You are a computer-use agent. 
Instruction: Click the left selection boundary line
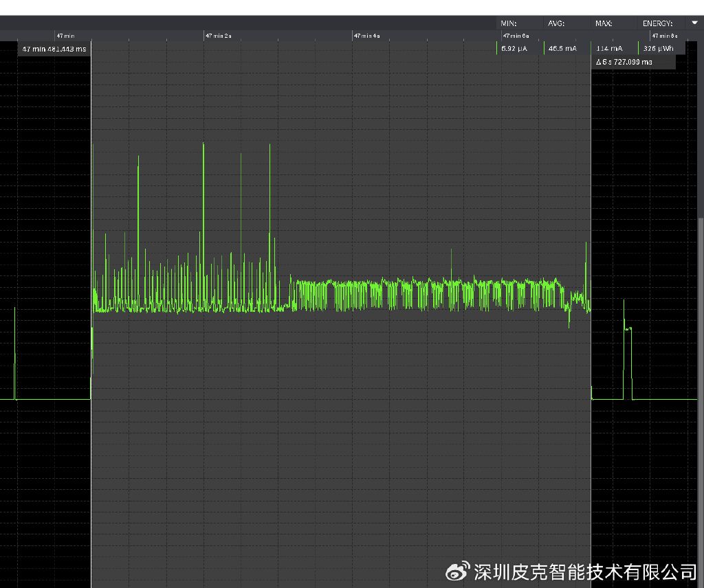pos(91,314)
